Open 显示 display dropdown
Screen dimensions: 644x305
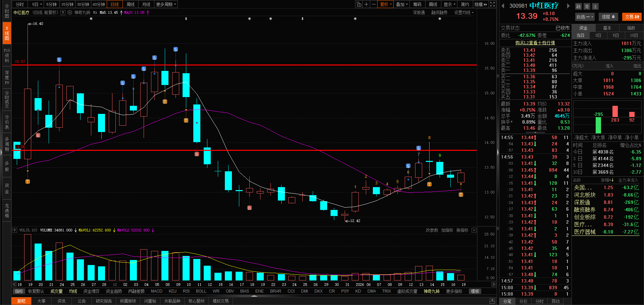pos(449,4)
